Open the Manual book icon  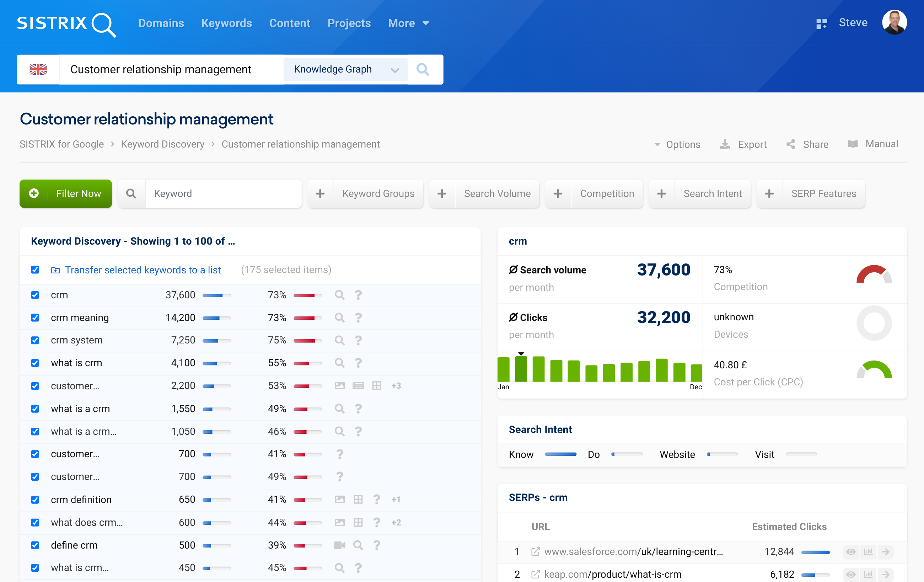pyautogui.click(x=853, y=144)
